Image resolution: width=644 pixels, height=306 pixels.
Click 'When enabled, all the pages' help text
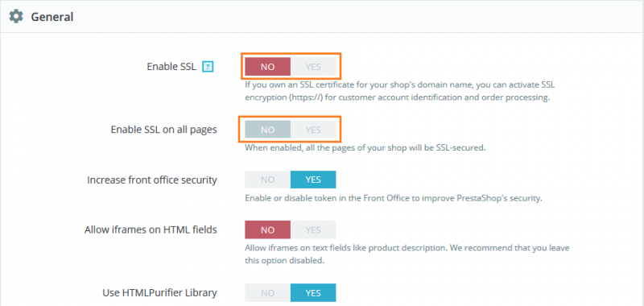(365, 147)
